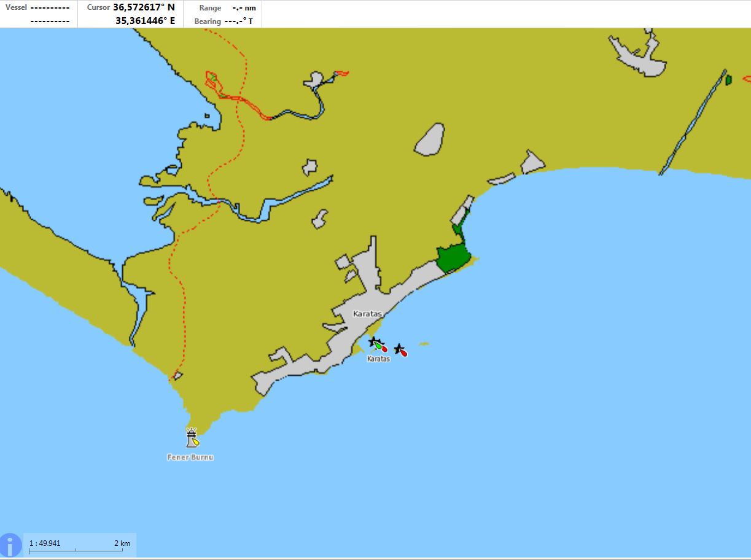Click the cursor longitude readout

click(145, 21)
